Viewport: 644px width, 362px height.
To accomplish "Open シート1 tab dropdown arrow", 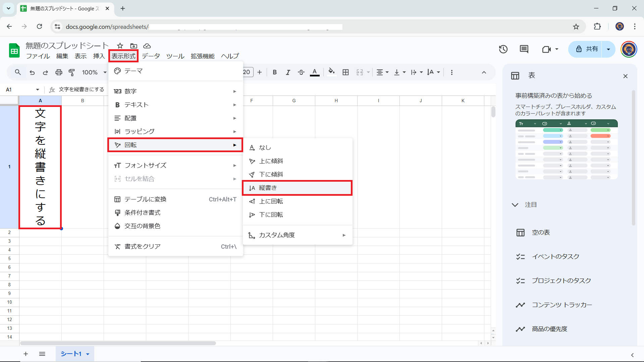I will (x=88, y=354).
